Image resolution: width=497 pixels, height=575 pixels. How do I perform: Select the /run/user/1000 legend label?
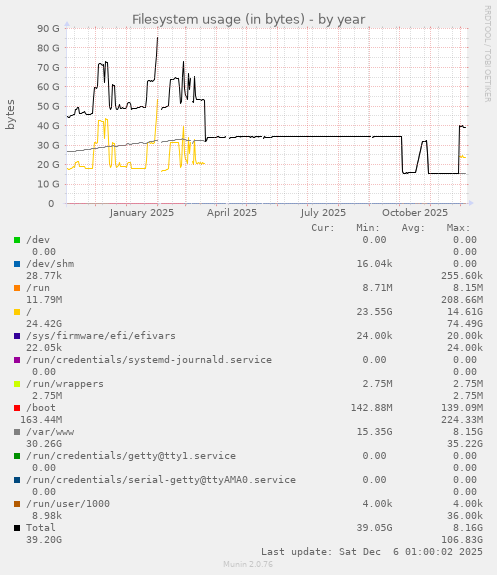(68, 504)
